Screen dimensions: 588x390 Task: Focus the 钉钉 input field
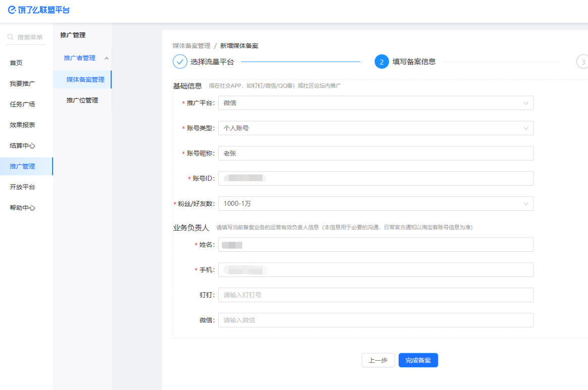[x=375, y=295]
